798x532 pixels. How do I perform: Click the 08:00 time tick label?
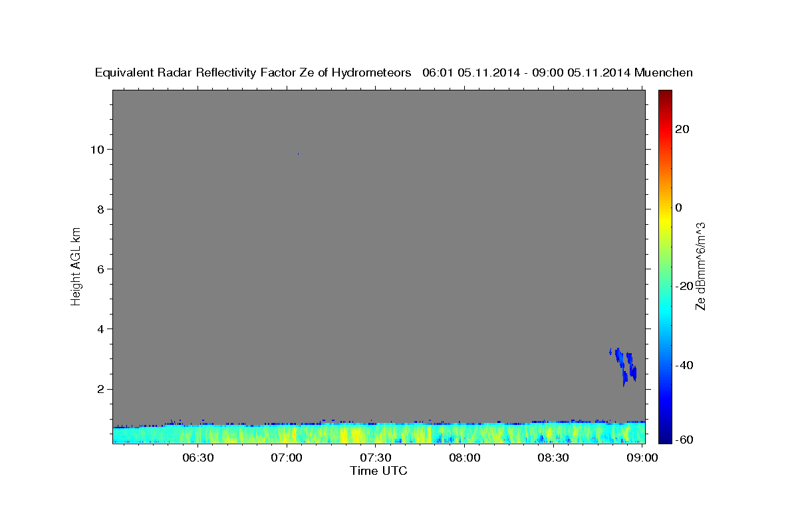(464, 458)
